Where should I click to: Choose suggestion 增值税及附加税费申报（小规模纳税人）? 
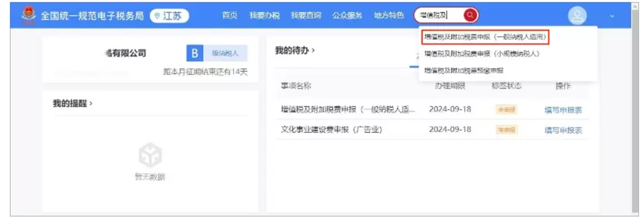(481, 54)
